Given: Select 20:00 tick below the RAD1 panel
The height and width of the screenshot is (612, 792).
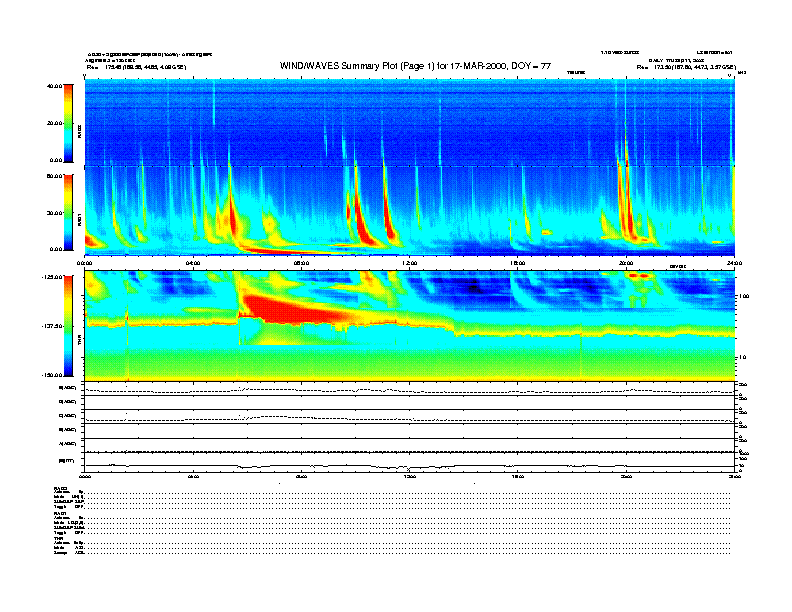Looking at the screenshot, I should pos(627,262).
